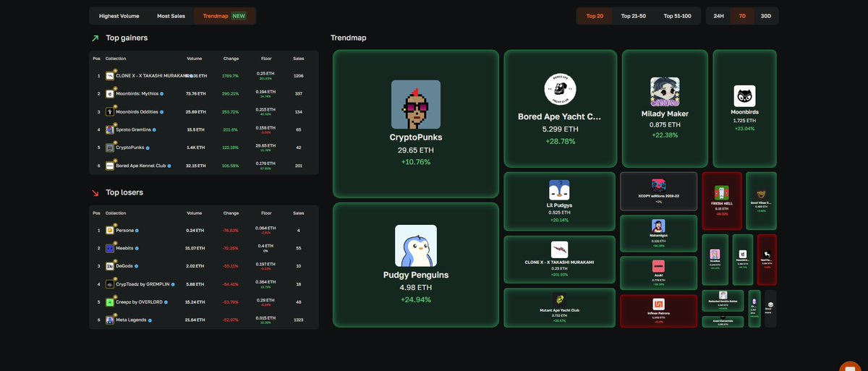The height and width of the screenshot is (371, 868).
Task: Set the time range to 24H
Action: (718, 16)
